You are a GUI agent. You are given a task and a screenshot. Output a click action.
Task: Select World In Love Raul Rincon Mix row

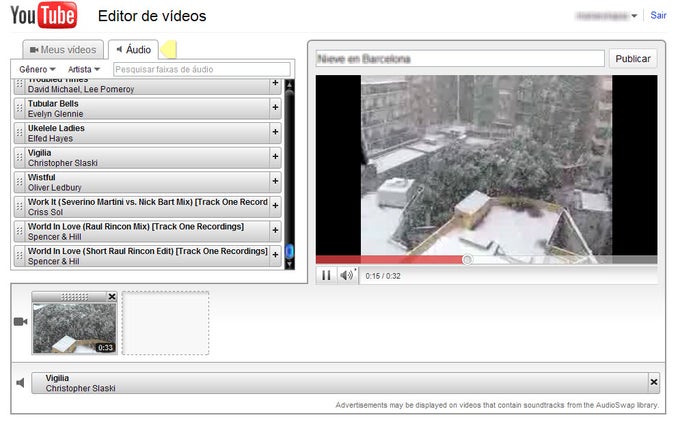[147, 232]
